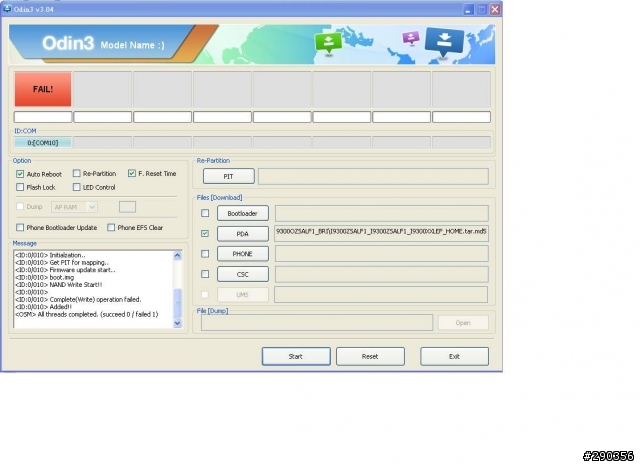Enable Flash Lock option
This screenshot has height=464, width=640.
click(x=20, y=187)
